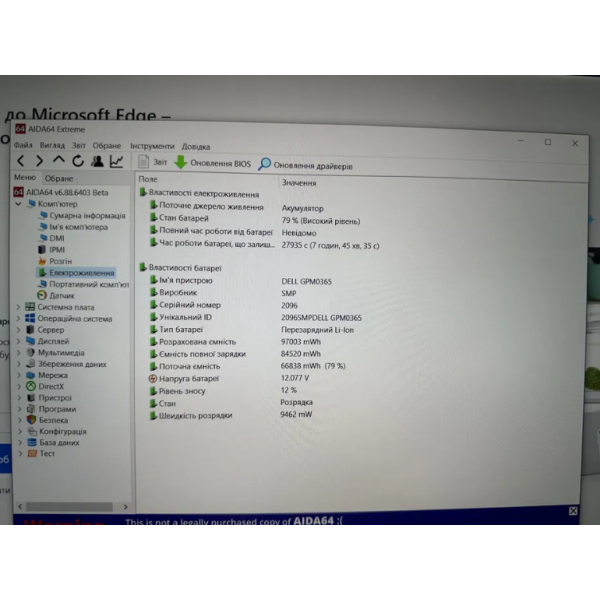Expand the Дисплей node
Image resolution: width=600 pixels, height=600 pixels.
click(18, 341)
